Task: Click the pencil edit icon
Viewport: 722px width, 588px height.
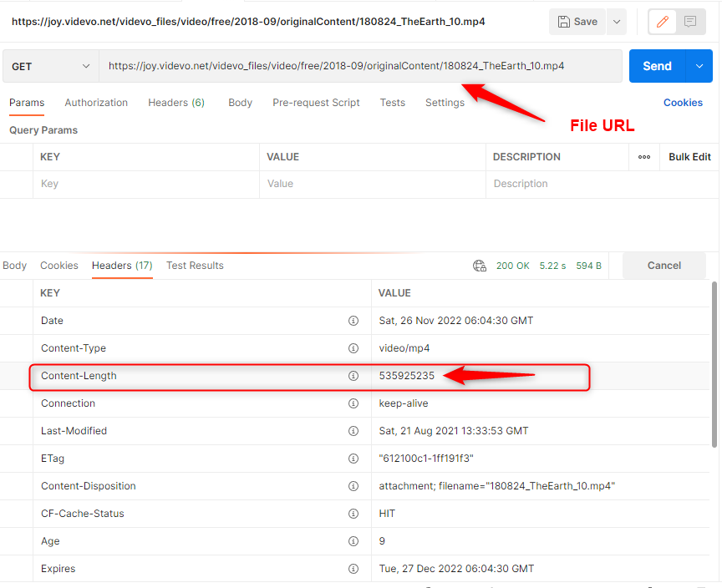Action: 663,22
